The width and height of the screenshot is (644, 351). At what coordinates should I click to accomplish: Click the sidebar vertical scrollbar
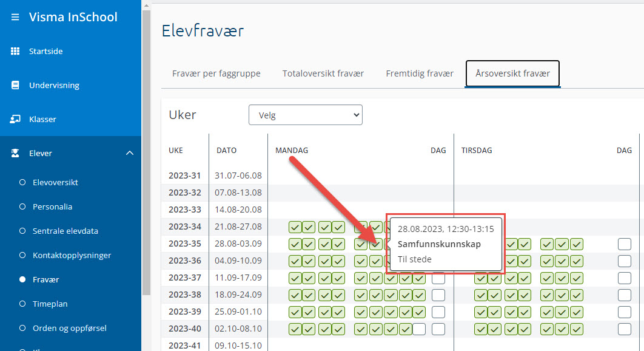146,152
